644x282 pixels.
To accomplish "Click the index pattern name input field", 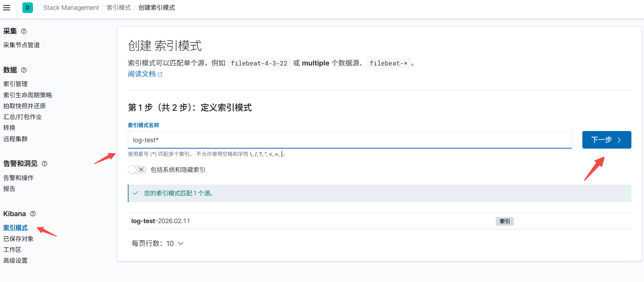I will coord(349,140).
